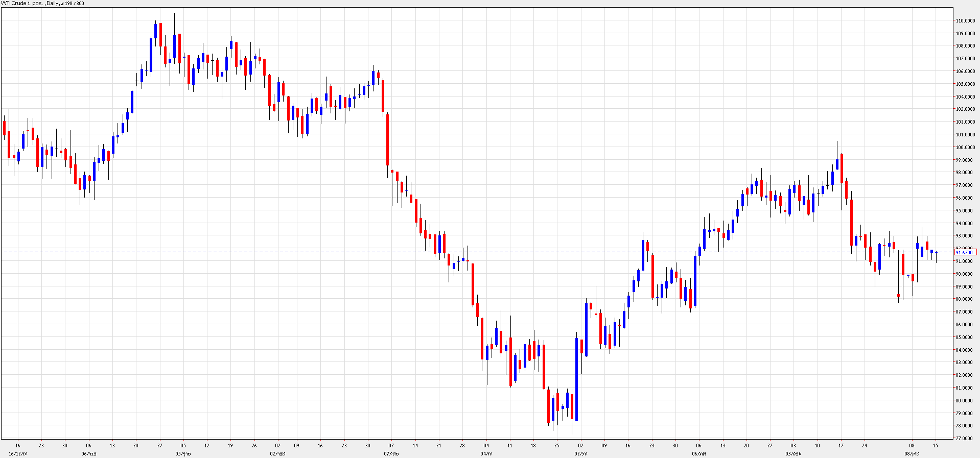Click the 107.0000 price axis label
This screenshot has height=458, width=980.
(x=965, y=59)
